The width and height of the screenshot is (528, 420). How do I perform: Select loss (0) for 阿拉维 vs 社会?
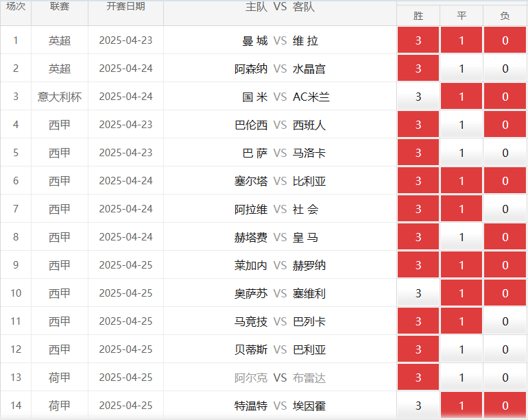(x=505, y=209)
